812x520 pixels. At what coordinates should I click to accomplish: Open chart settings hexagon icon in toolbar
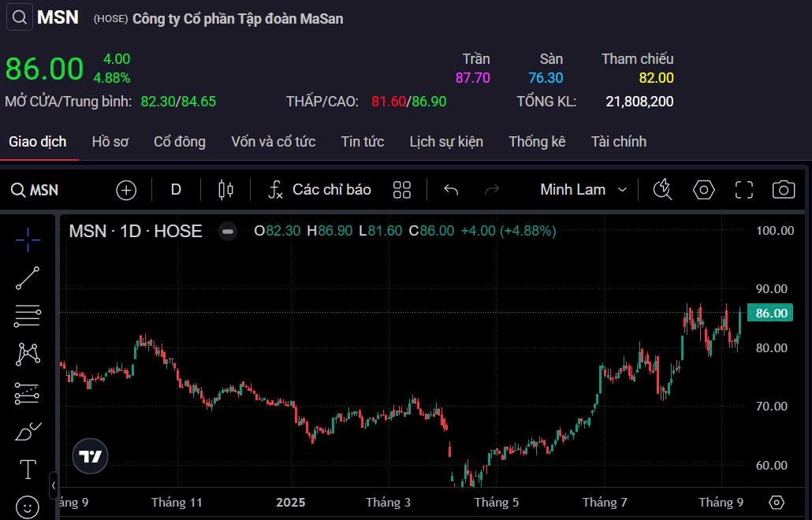tap(704, 190)
